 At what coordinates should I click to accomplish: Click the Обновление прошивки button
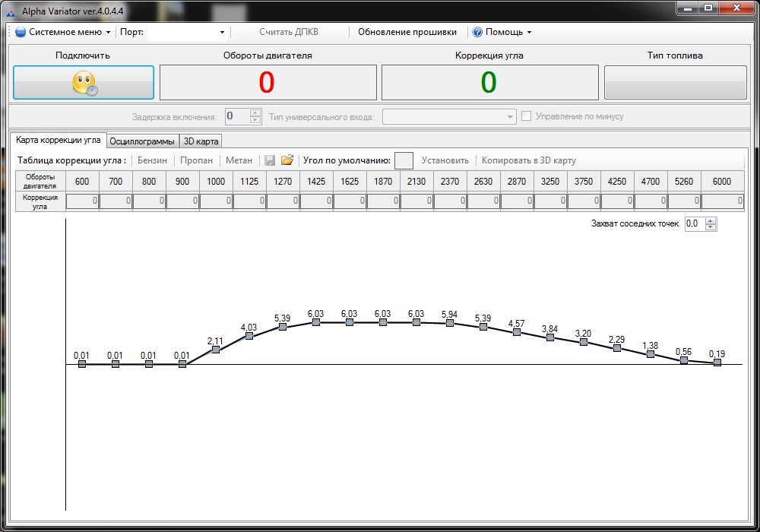tap(407, 32)
